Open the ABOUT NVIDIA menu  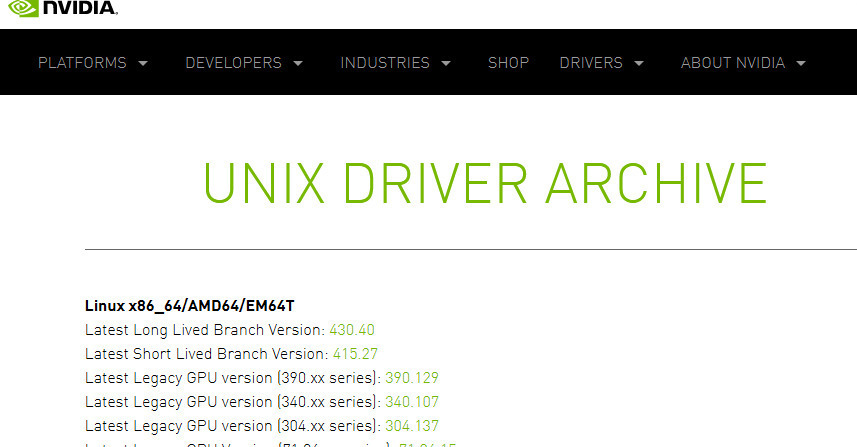pyautogui.click(x=733, y=63)
